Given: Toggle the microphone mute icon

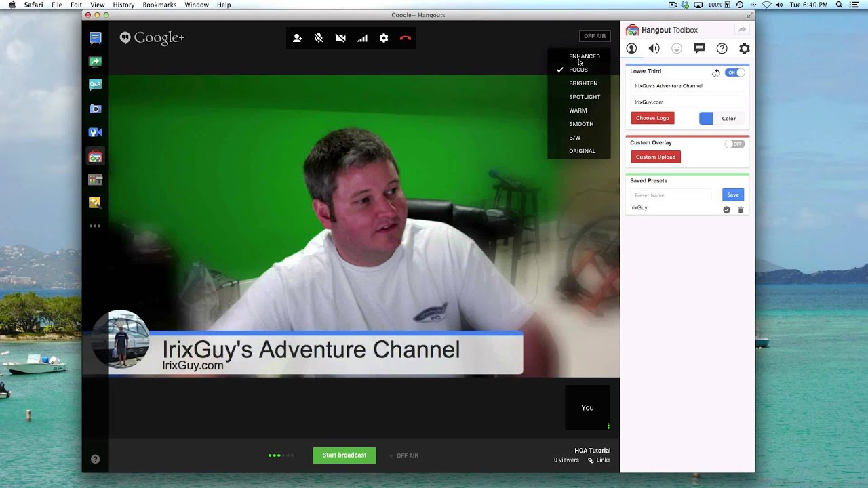Looking at the screenshot, I should (x=319, y=38).
